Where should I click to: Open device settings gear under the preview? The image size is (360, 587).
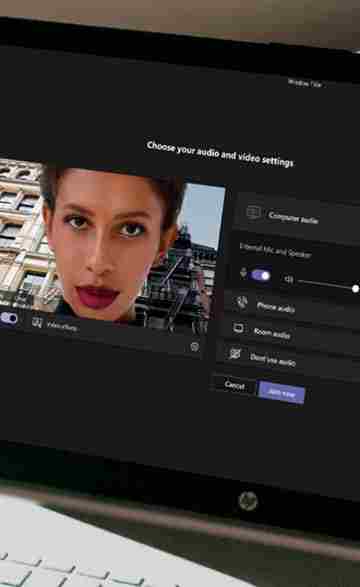coord(195,347)
